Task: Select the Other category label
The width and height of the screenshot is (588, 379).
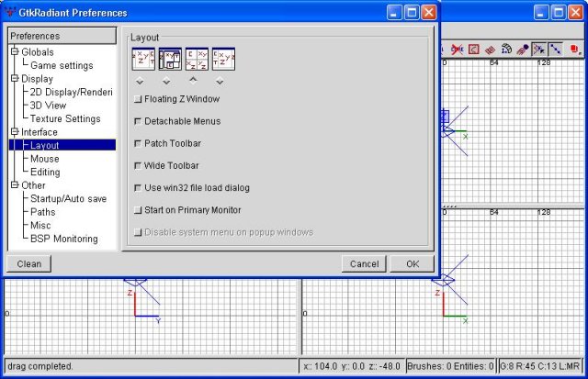Action: [33, 185]
